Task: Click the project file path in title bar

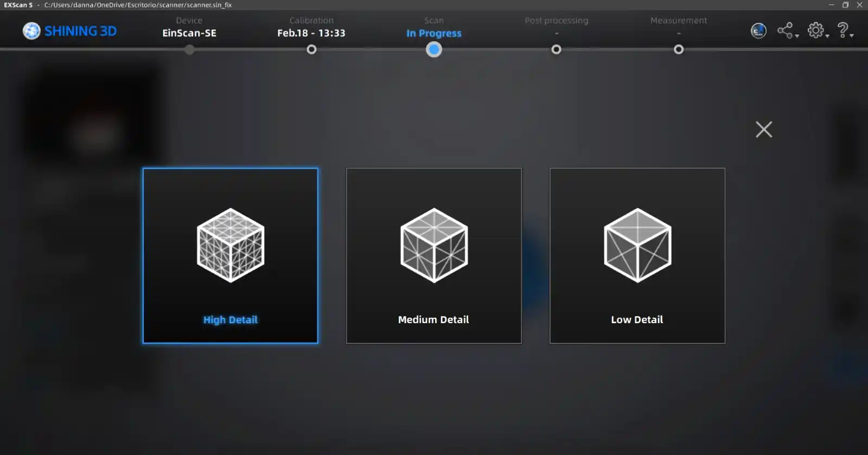Action: [138, 5]
